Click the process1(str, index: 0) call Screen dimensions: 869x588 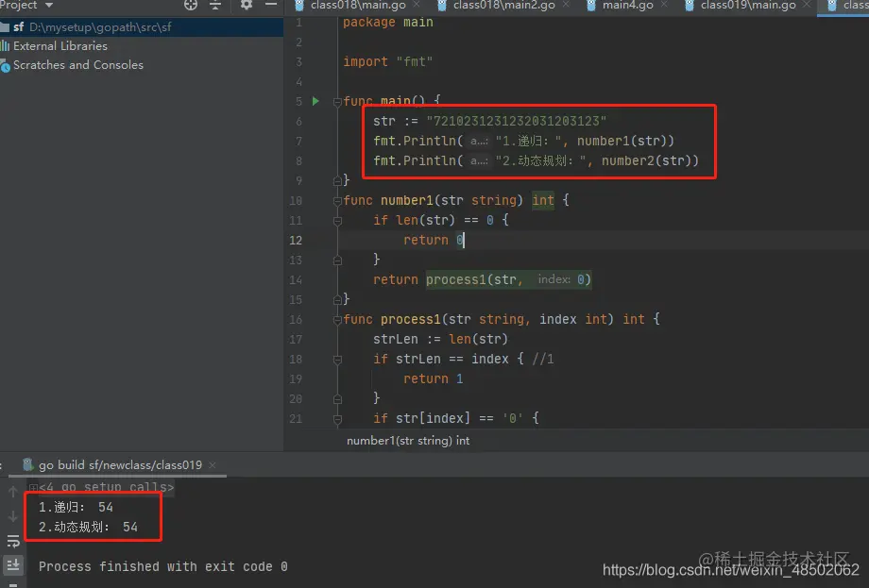tap(508, 279)
